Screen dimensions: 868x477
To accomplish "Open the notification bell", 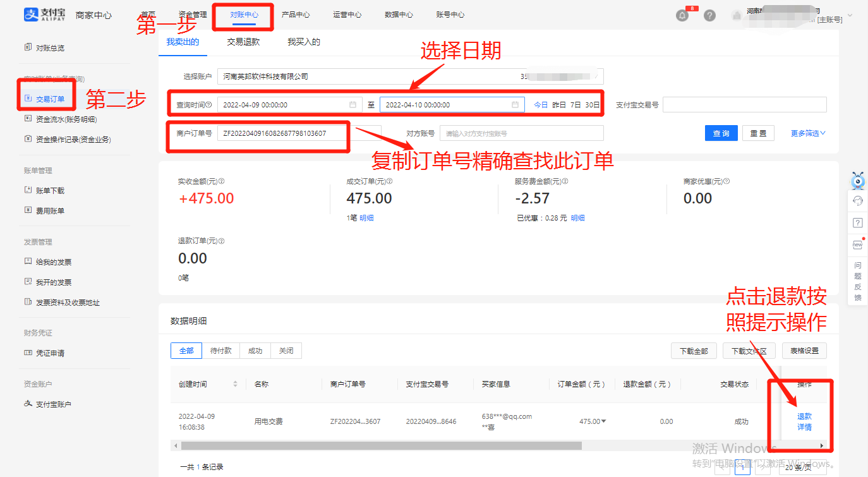I will coord(682,15).
